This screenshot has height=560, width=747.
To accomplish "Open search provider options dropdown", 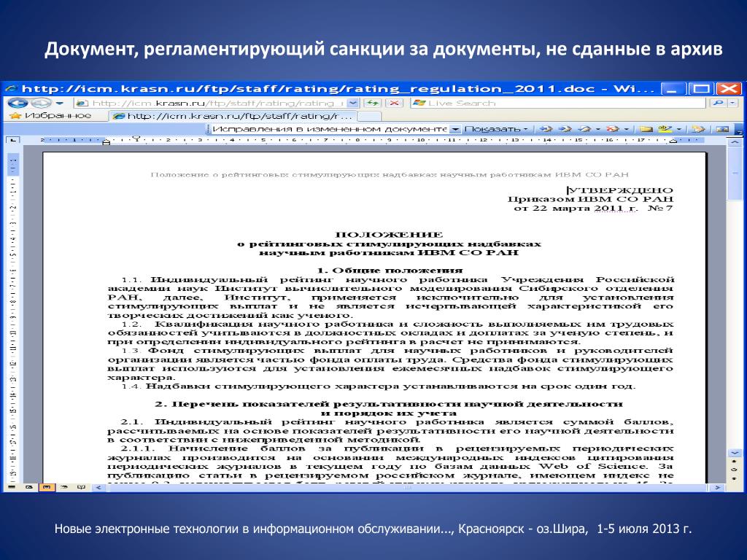I will (x=733, y=103).
